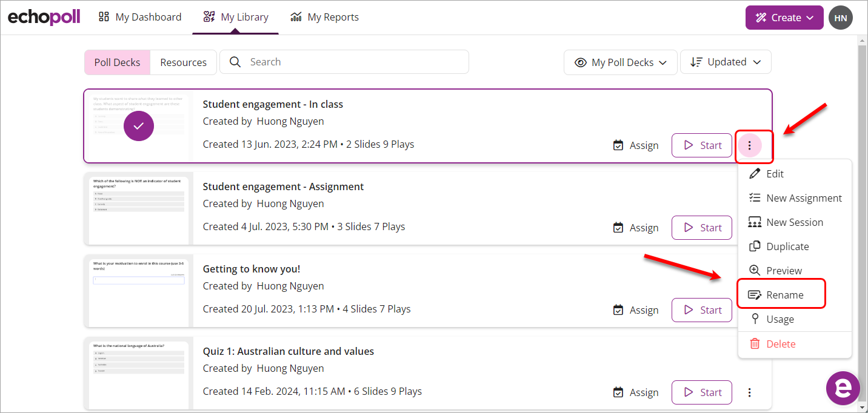Click the New Session icon
The height and width of the screenshot is (413, 868).
click(x=755, y=222)
